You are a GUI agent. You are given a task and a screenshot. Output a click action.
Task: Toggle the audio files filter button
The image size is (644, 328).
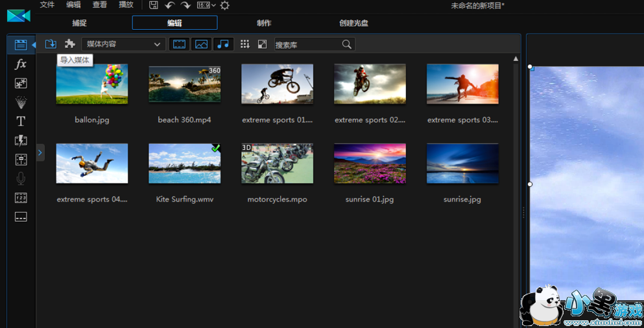(223, 44)
